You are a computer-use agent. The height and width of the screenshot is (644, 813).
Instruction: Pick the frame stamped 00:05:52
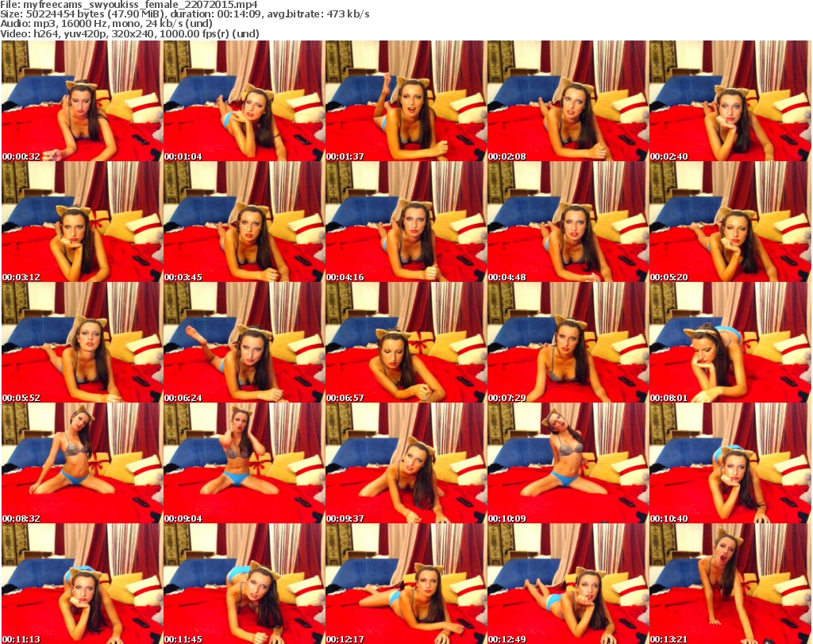82,343
